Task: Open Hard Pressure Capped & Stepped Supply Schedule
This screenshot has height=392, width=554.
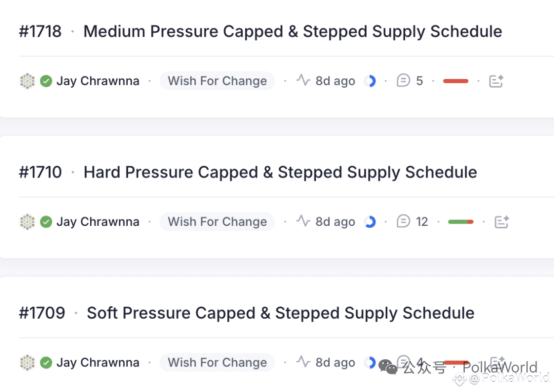Action: click(x=280, y=172)
